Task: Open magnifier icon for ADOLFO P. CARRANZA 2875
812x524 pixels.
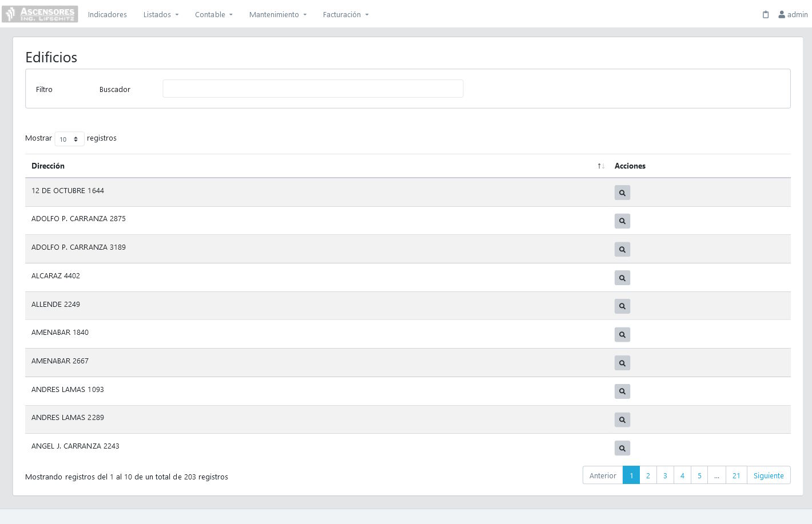Action: click(x=622, y=221)
